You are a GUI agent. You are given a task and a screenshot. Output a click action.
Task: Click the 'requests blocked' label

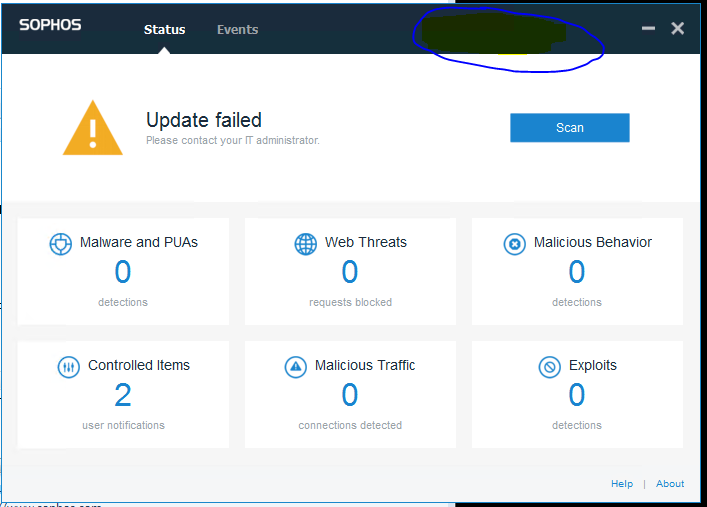click(350, 302)
